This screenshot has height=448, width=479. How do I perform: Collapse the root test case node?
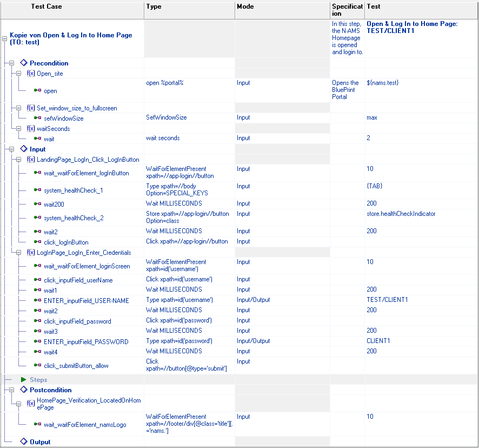click(4, 38)
